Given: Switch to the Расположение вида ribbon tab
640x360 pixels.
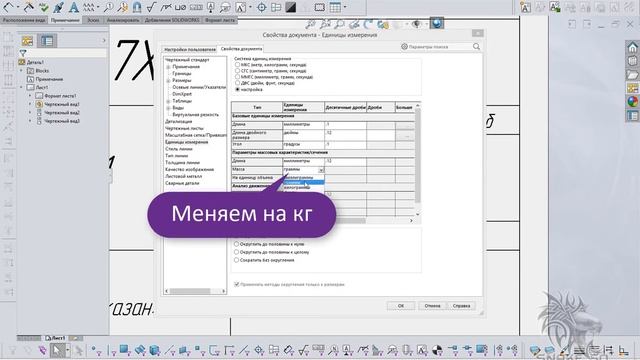Looking at the screenshot, I should tap(24, 20).
